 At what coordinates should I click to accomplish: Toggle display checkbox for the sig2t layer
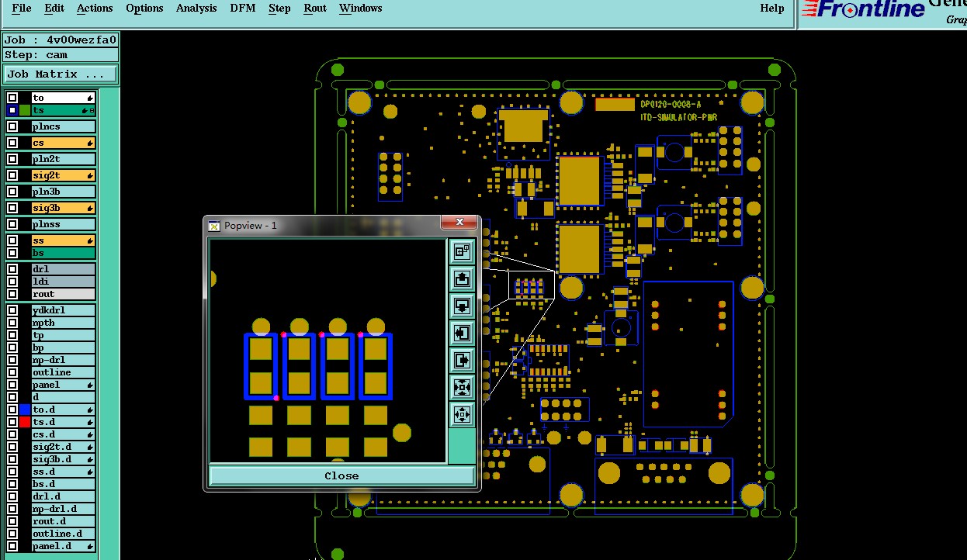[x=12, y=175]
